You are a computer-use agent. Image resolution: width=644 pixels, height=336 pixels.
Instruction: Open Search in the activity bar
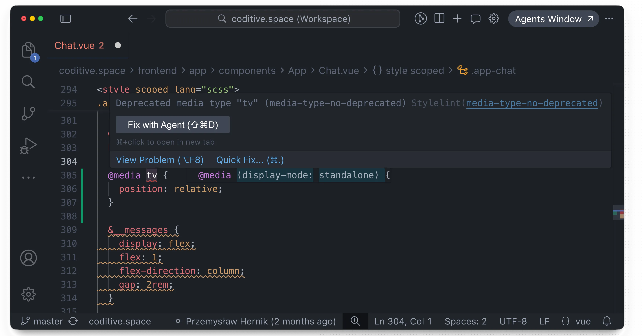28,82
